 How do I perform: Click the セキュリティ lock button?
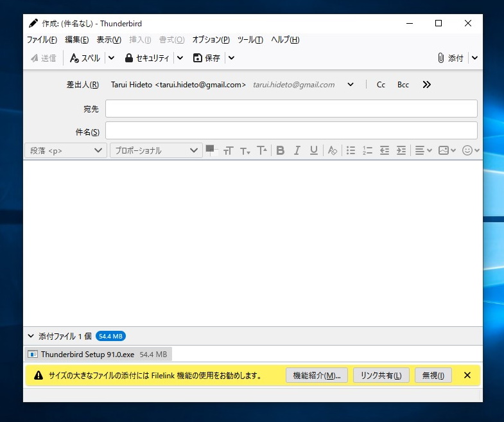coord(147,58)
